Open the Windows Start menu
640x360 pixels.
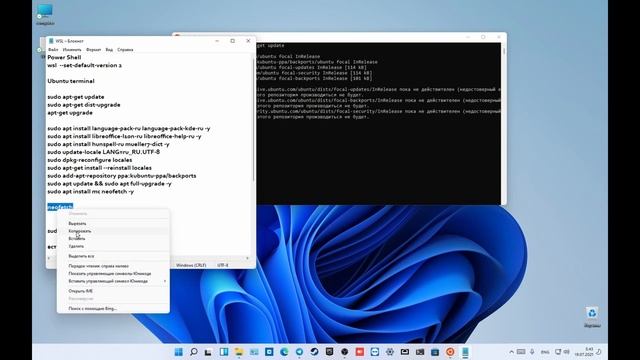178,352
